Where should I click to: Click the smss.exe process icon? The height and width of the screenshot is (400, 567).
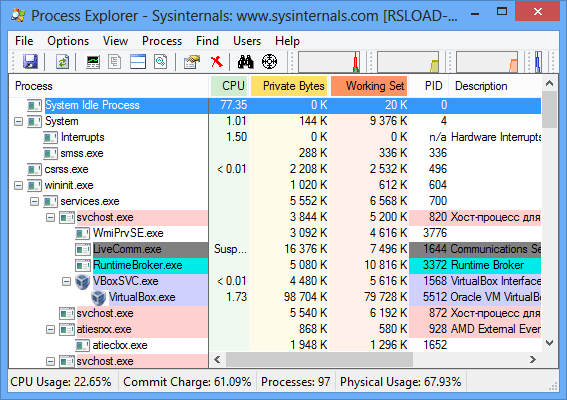coord(50,153)
